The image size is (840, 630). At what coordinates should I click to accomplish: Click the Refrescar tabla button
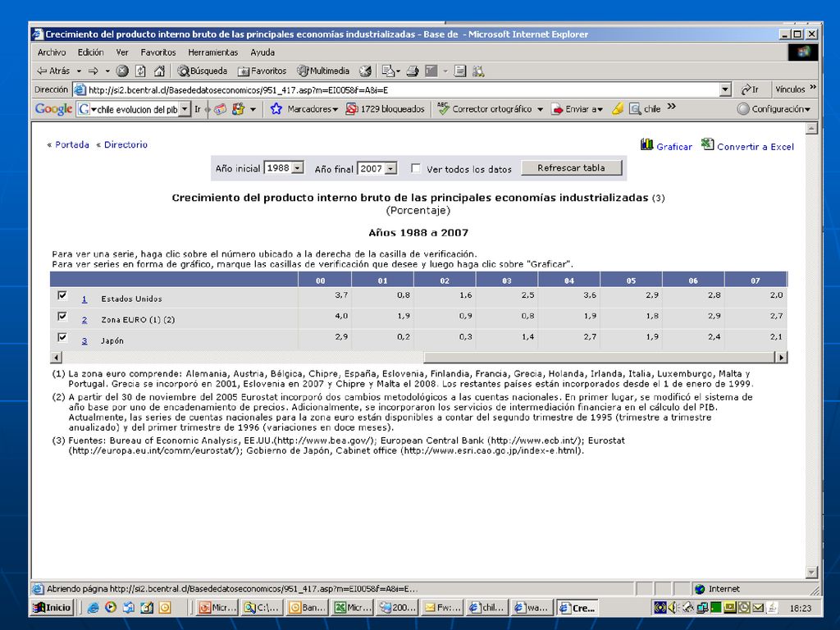coord(571,167)
